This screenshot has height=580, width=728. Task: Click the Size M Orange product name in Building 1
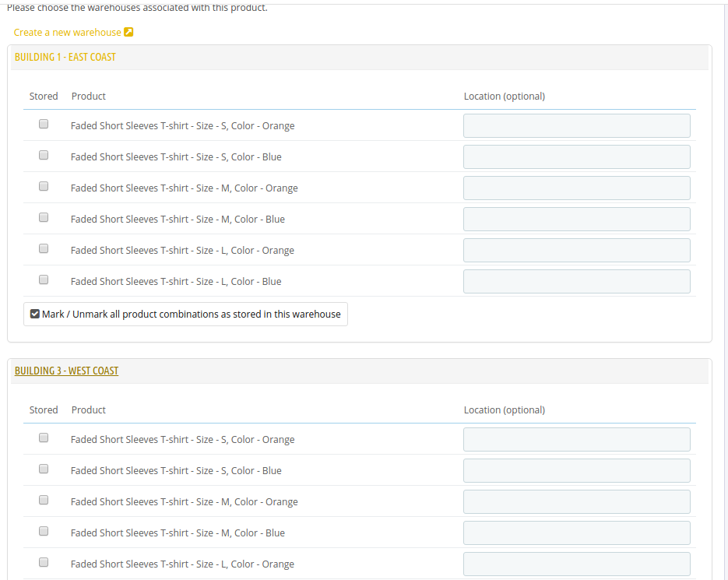tap(185, 188)
